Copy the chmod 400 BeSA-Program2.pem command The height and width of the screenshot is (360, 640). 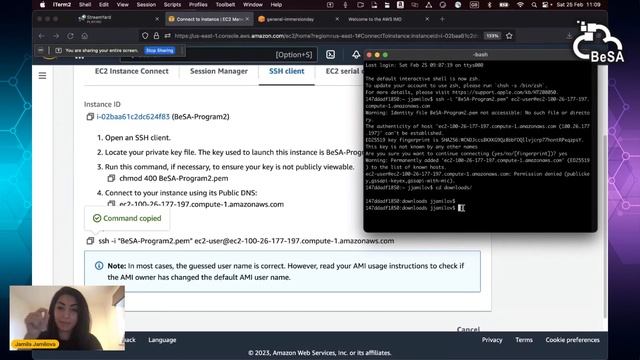111,178
